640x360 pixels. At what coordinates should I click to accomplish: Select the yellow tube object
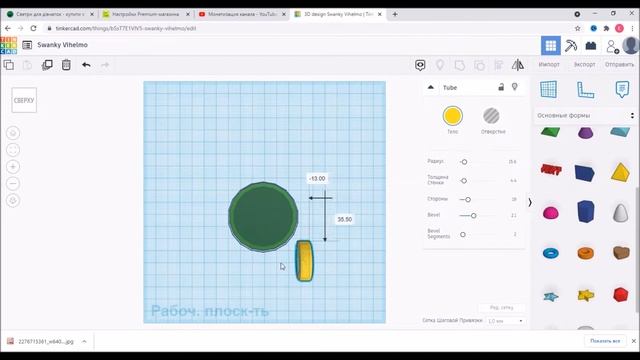pyautogui.click(x=304, y=261)
